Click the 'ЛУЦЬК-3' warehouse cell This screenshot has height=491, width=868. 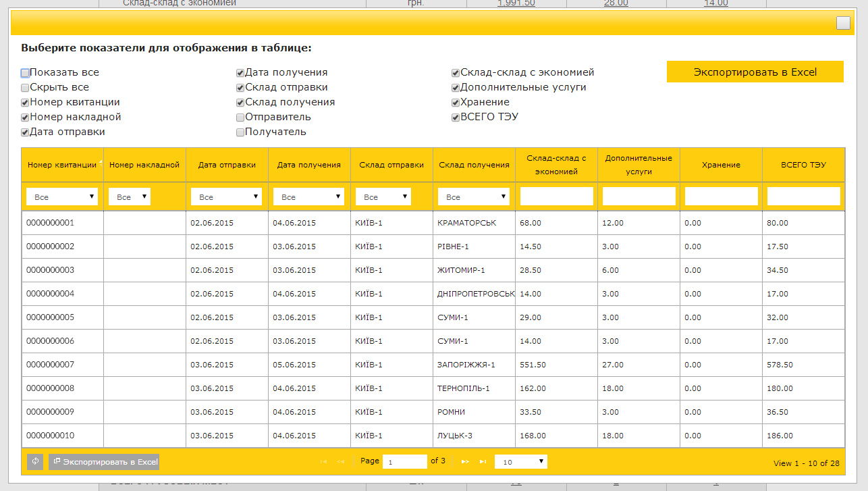point(474,436)
